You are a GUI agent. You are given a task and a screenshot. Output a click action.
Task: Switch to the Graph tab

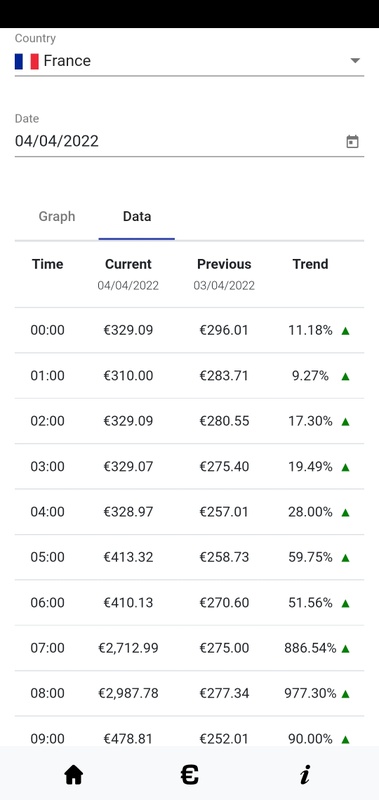57,216
